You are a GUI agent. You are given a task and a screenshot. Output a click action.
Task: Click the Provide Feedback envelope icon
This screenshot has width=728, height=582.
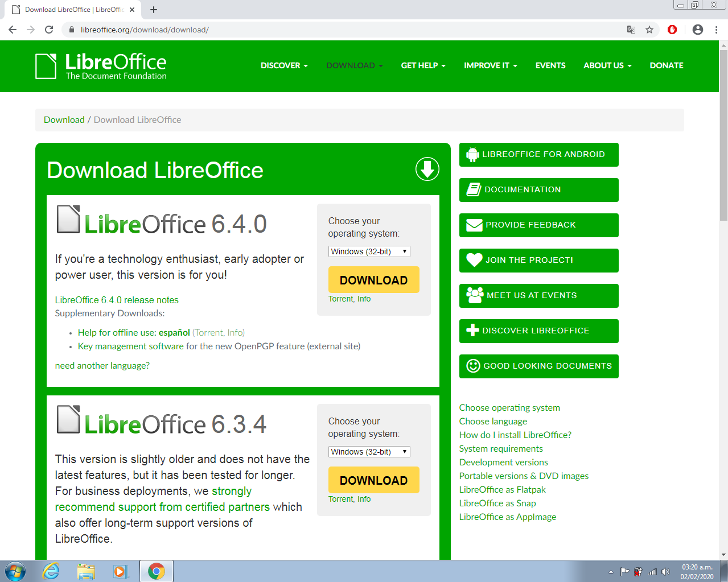click(474, 225)
